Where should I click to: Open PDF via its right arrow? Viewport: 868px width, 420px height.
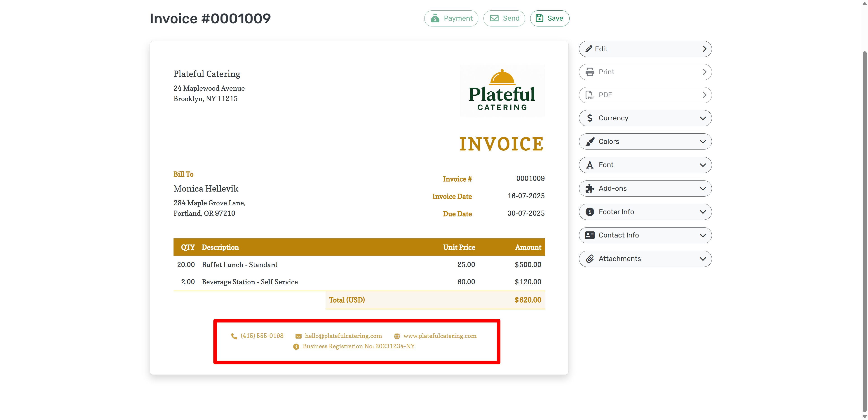click(x=704, y=95)
